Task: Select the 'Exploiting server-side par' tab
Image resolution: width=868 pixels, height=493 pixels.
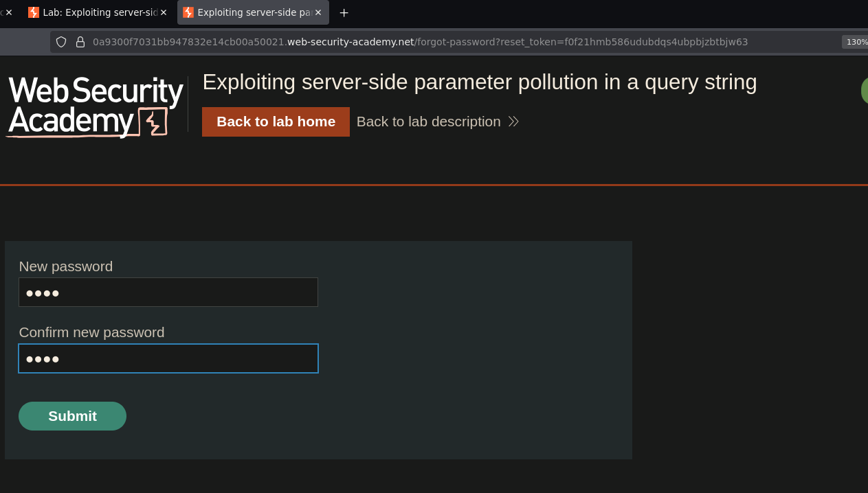Action: point(253,12)
